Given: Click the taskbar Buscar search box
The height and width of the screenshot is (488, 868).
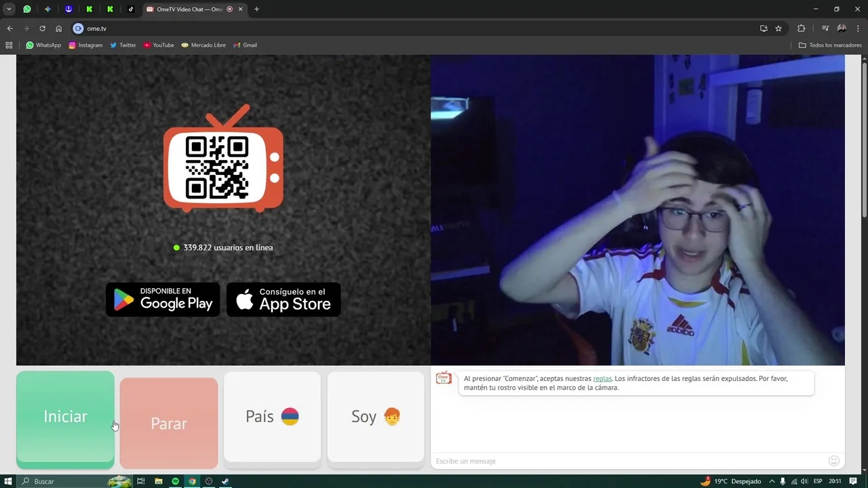Looking at the screenshot, I should point(75,481).
